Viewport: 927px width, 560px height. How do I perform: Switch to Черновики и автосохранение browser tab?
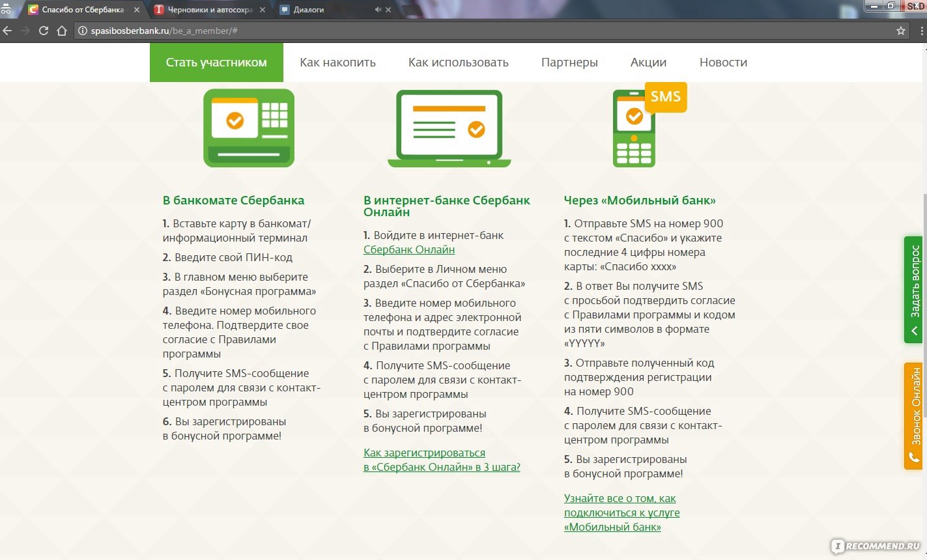tap(210, 10)
